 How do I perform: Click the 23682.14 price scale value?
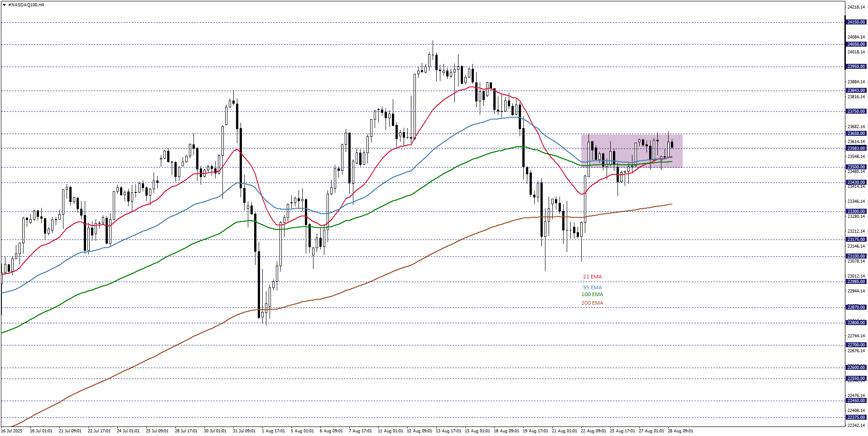point(856,127)
